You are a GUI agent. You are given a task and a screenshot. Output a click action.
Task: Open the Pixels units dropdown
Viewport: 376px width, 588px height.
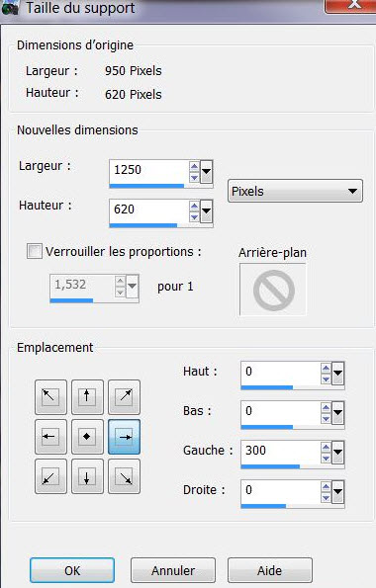[295, 192]
